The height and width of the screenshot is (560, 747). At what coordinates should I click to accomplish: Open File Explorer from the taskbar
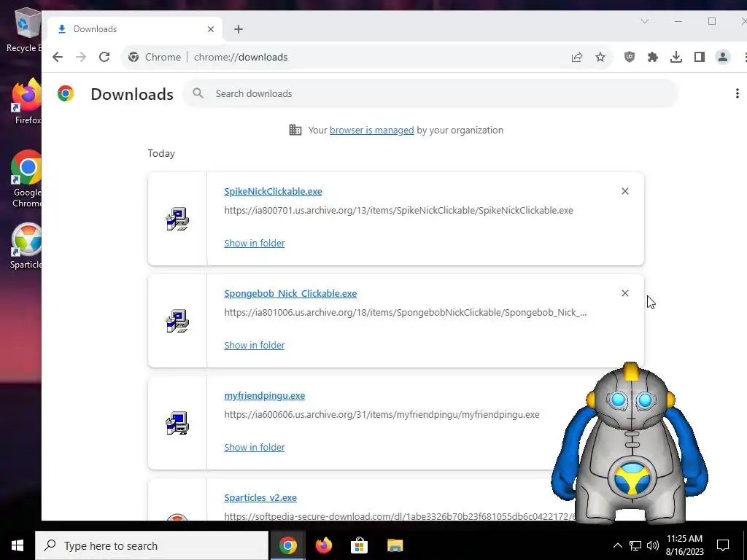tap(395, 545)
